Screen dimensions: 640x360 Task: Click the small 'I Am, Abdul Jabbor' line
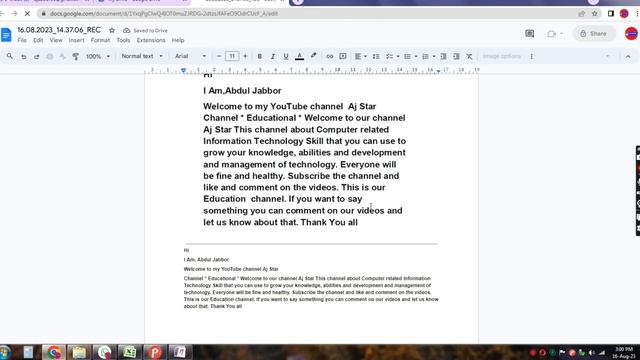pos(206,260)
